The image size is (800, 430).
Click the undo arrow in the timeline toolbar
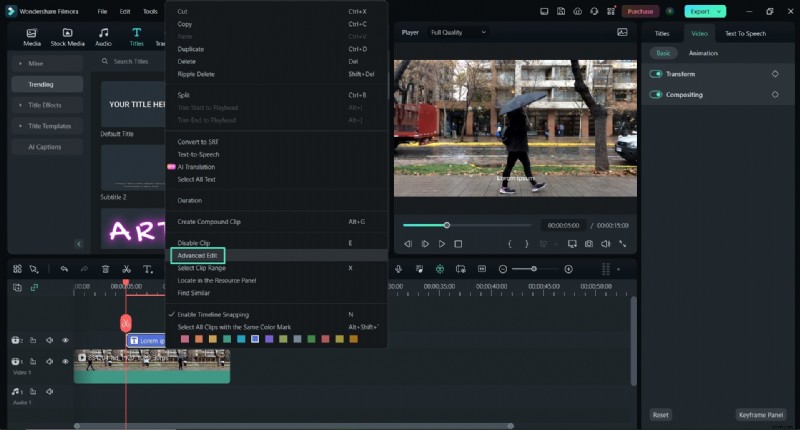64,269
